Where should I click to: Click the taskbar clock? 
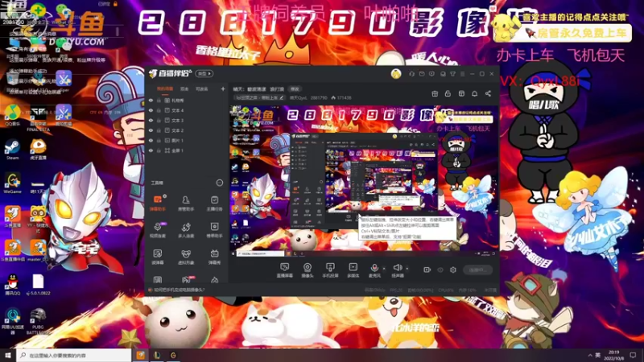coord(613,356)
